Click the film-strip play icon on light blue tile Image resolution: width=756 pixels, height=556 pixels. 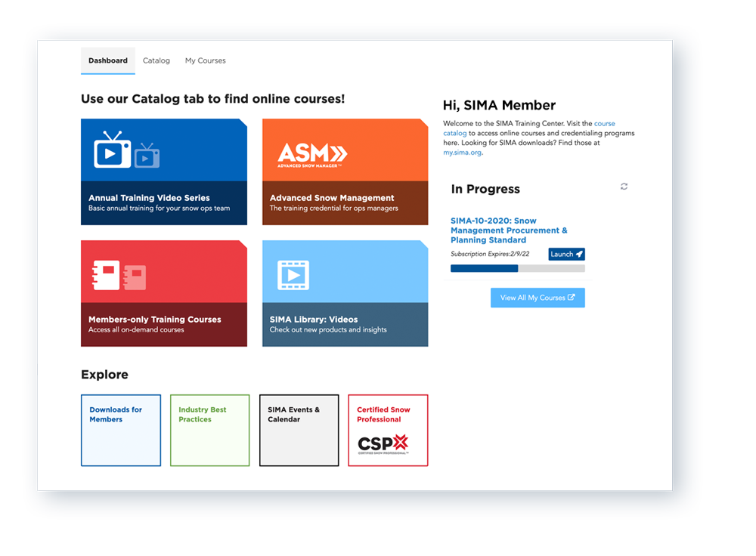pos(293,275)
